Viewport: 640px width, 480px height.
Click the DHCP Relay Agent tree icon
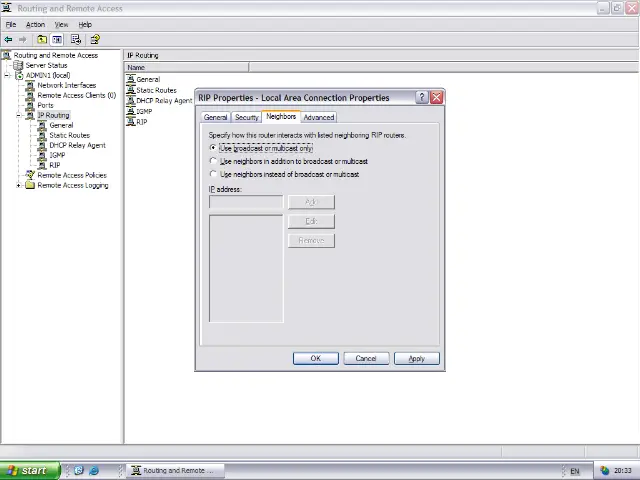(x=42, y=145)
